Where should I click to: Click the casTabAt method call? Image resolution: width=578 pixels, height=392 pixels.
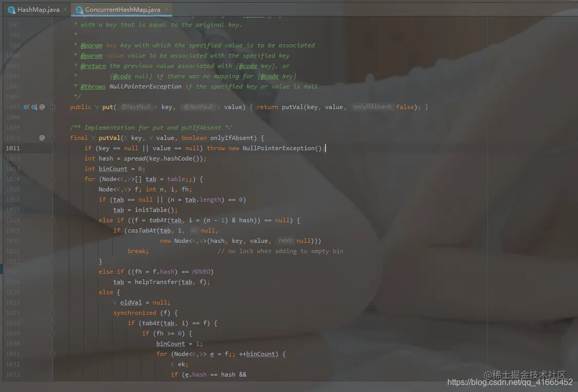click(141, 230)
